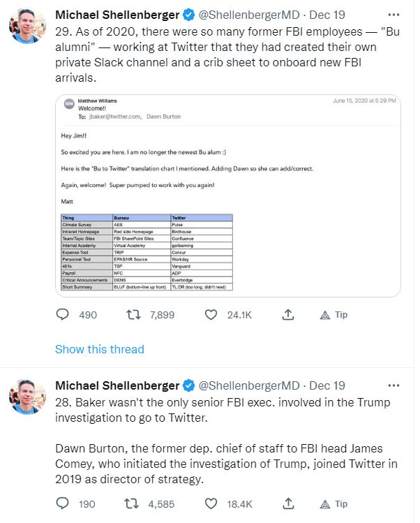
Task: Tip the author of tweet 28
Action: [333, 503]
